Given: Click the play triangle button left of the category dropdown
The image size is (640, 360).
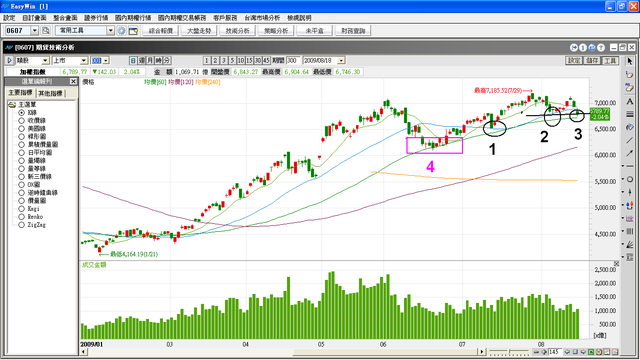Looking at the screenshot, I should 9,60.
